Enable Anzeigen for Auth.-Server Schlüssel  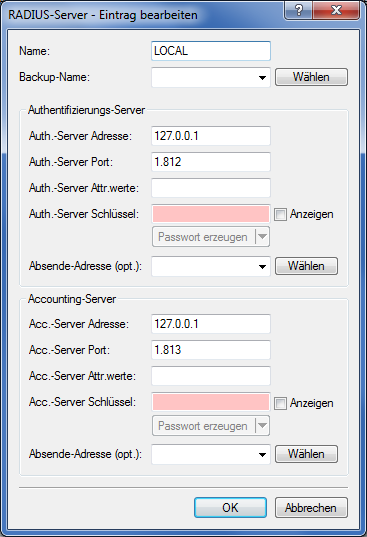[280, 215]
